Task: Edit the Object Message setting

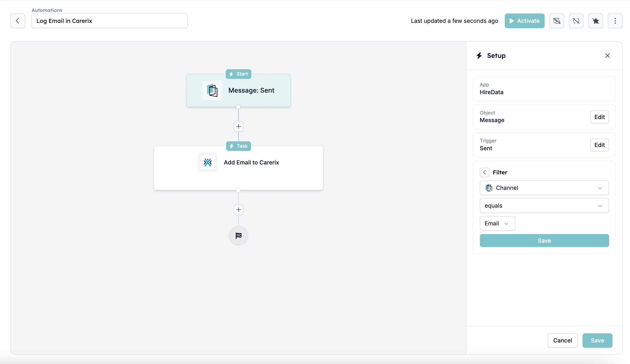Action: (x=600, y=117)
